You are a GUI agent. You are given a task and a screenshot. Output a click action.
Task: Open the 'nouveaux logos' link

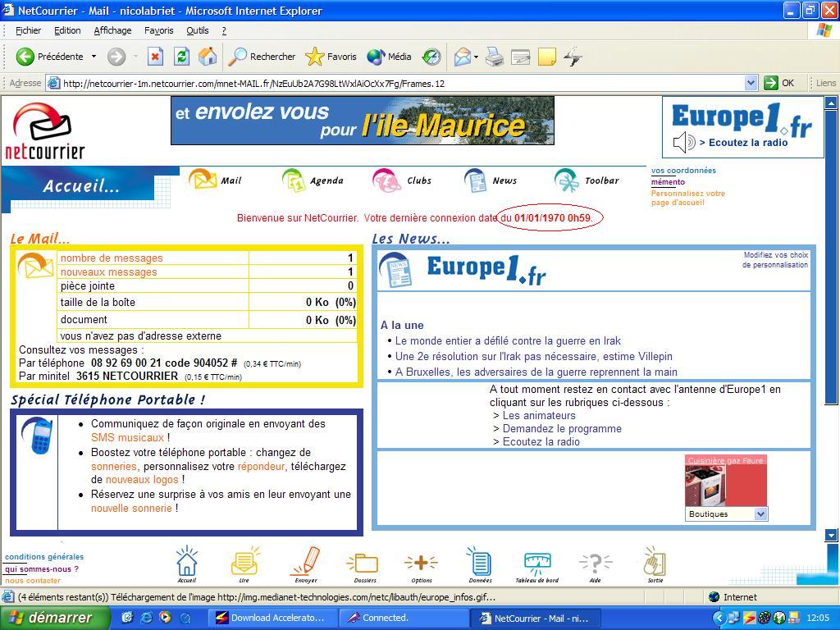pyautogui.click(x=142, y=479)
